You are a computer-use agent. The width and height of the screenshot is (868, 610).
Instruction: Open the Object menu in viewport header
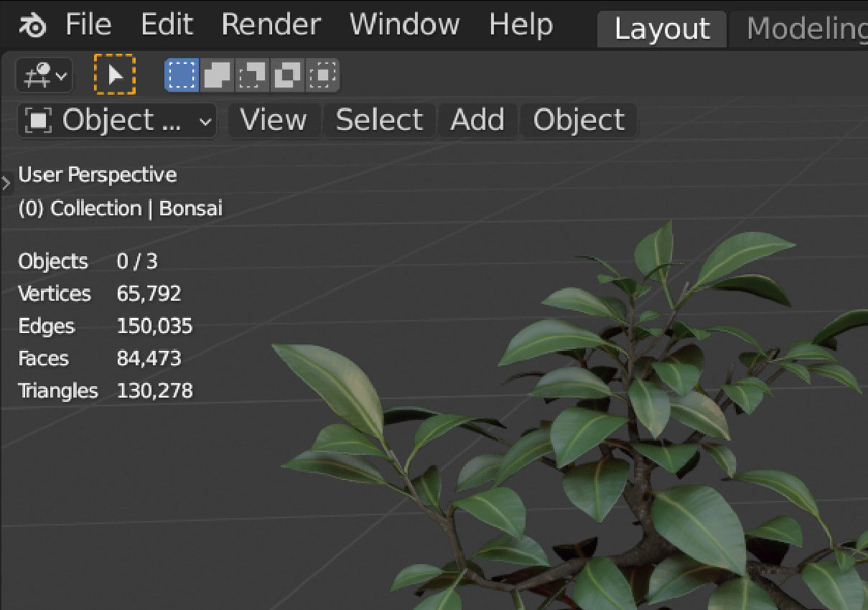click(579, 120)
